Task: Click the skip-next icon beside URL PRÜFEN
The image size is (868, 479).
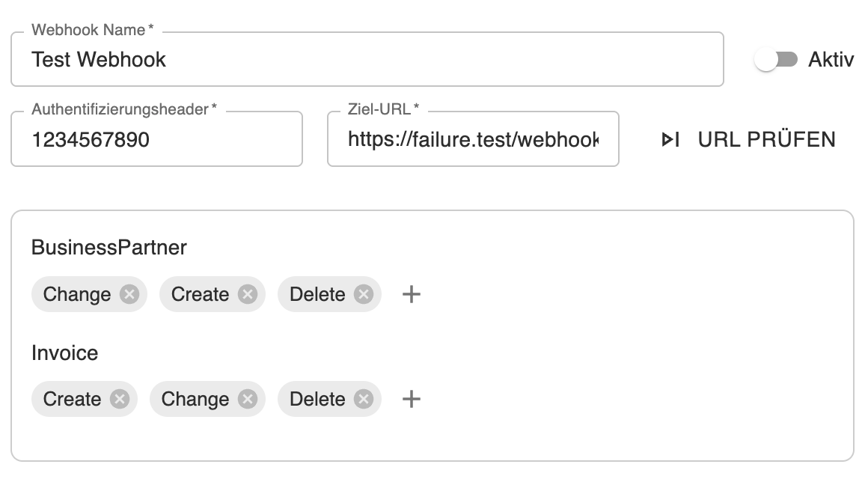Action: point(670,139)
